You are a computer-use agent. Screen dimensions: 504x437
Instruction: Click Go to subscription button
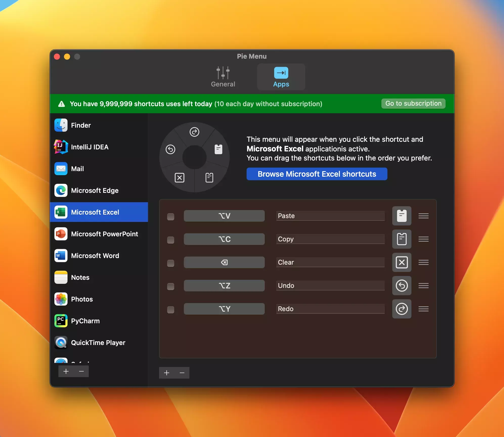(x=413, y=103)
